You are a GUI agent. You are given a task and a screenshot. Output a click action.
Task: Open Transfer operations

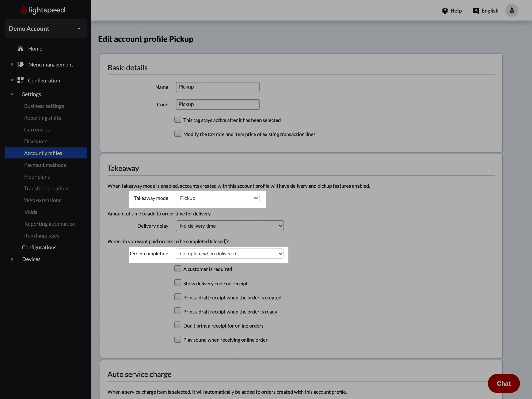click(x=47, y=188)
